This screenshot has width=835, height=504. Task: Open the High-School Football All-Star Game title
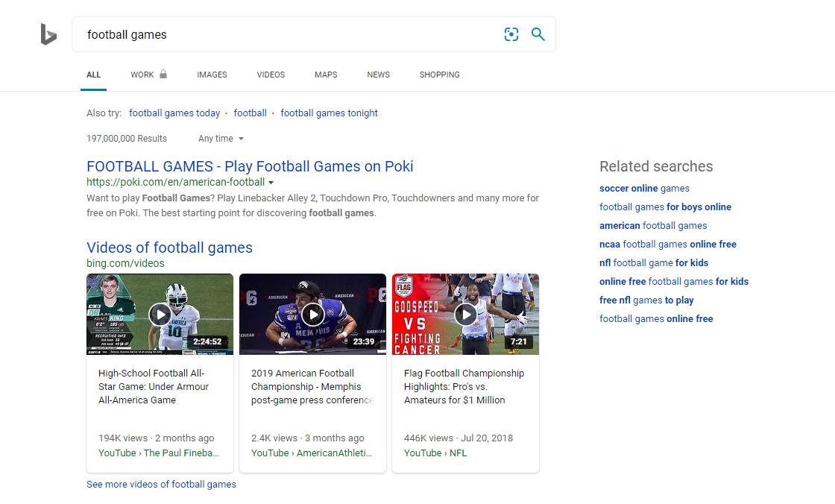(x=154, y=387)
